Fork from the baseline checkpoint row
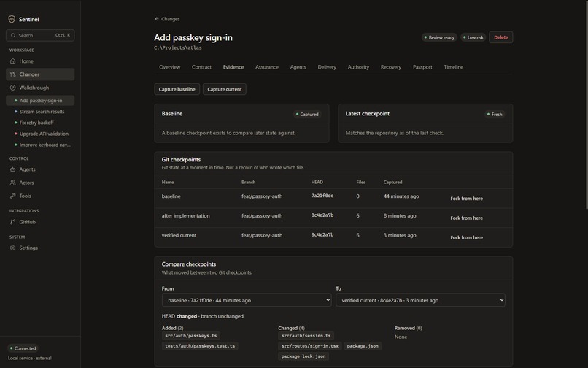The width and height of the screenshot is (588, 368). pyautogui.click(x=466, y=199)
